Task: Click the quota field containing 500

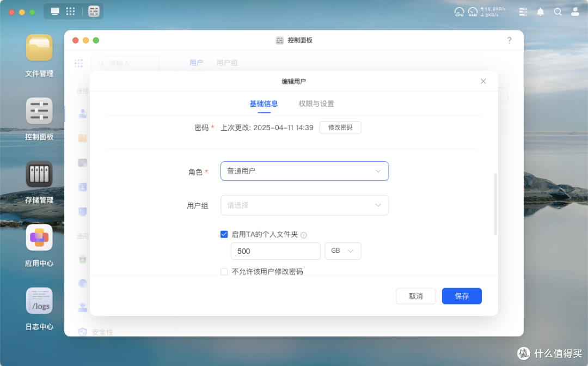Action: pos(275,251)
